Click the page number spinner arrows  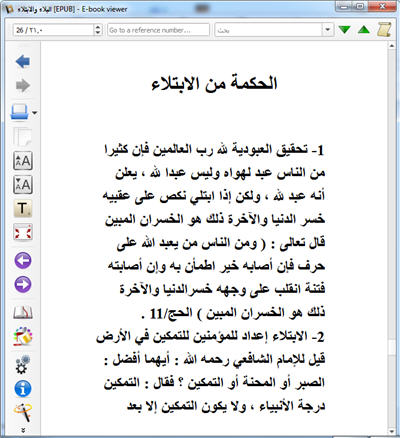pyautogui.click(x=98, y=30)
